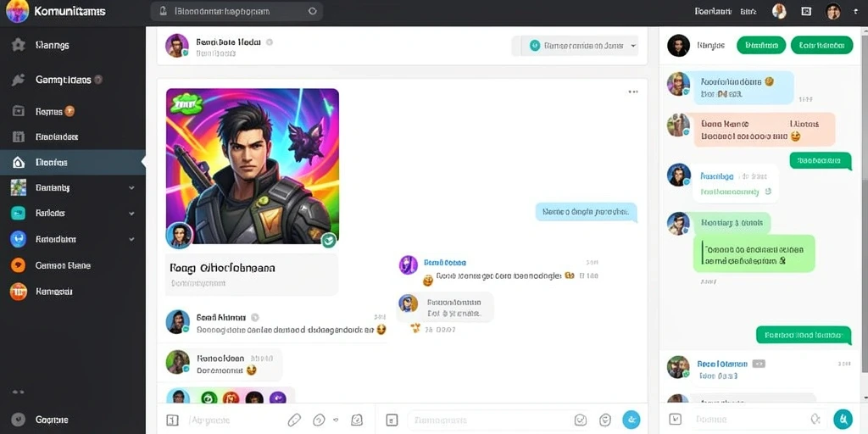Click the colorful Komunitames logo in the top bar
Screen dimensions: 868x434
[17, 11]
